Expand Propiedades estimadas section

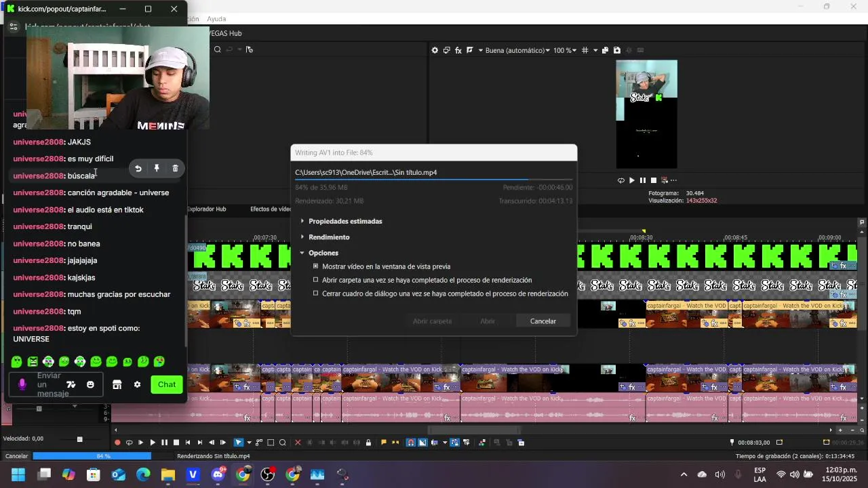[302, 221]
